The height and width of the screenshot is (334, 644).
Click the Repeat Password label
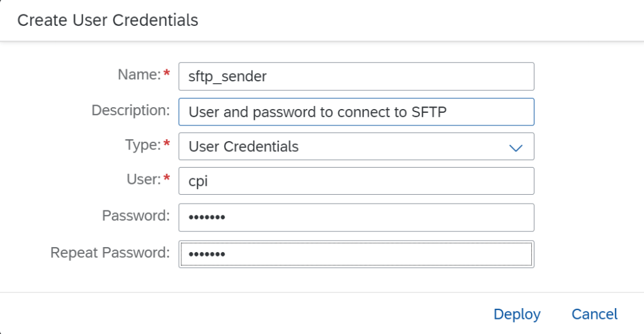click(110, 253)
